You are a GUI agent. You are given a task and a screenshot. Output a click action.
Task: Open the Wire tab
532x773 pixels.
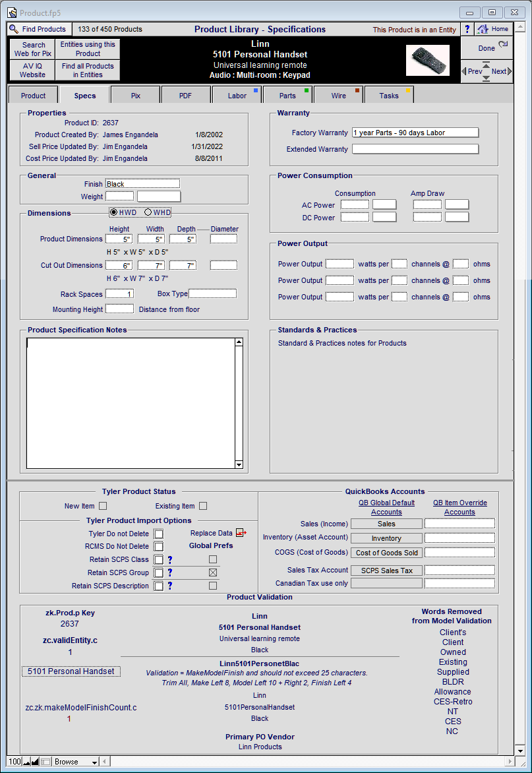(x=338, y=96)
